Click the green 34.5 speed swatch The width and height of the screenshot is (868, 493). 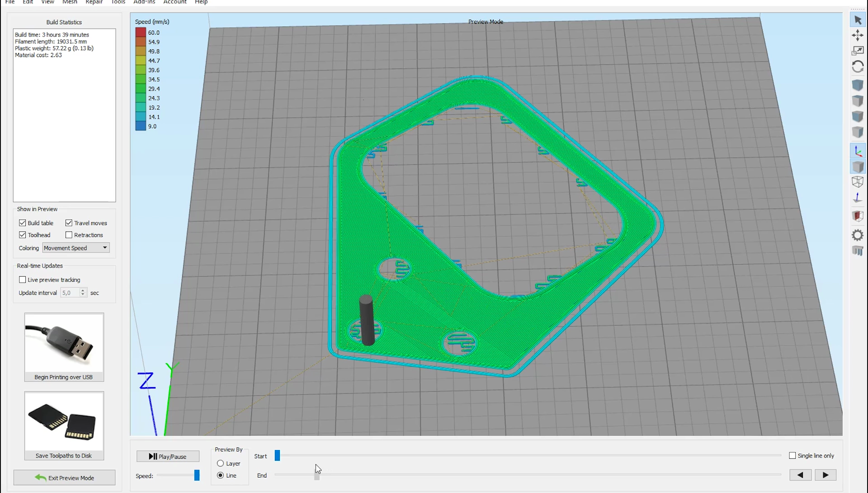[x=141, y=79]
